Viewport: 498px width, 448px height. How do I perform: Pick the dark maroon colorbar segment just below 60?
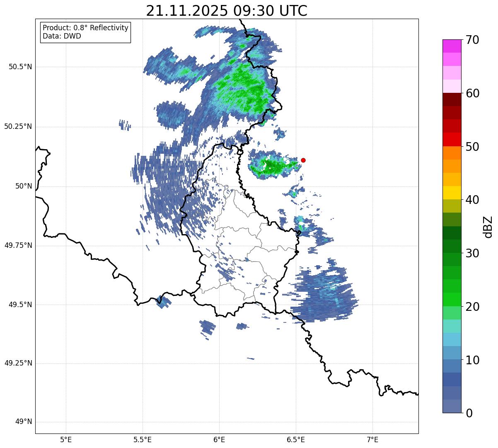(x=452, y=99)
